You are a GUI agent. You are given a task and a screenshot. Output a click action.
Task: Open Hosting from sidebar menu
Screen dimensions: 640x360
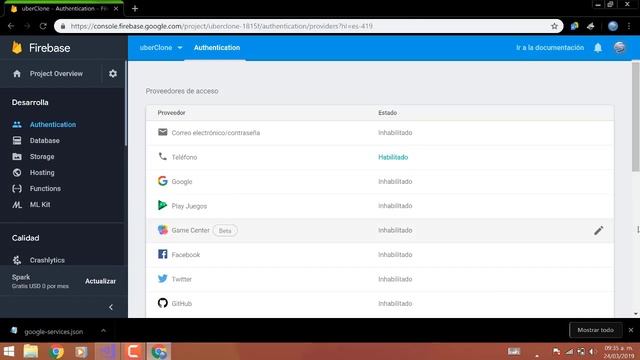[x=42, y=173]
